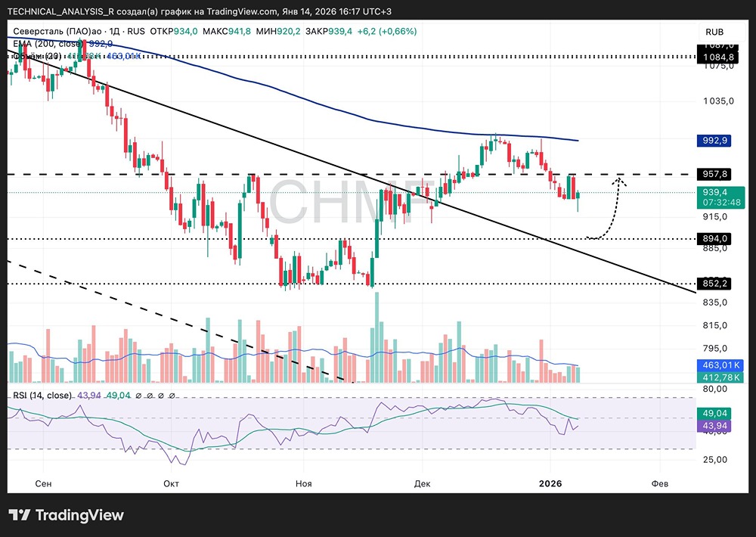Click the 1084,8 price level label
The image size is (756, 537).
click(718, 57)
